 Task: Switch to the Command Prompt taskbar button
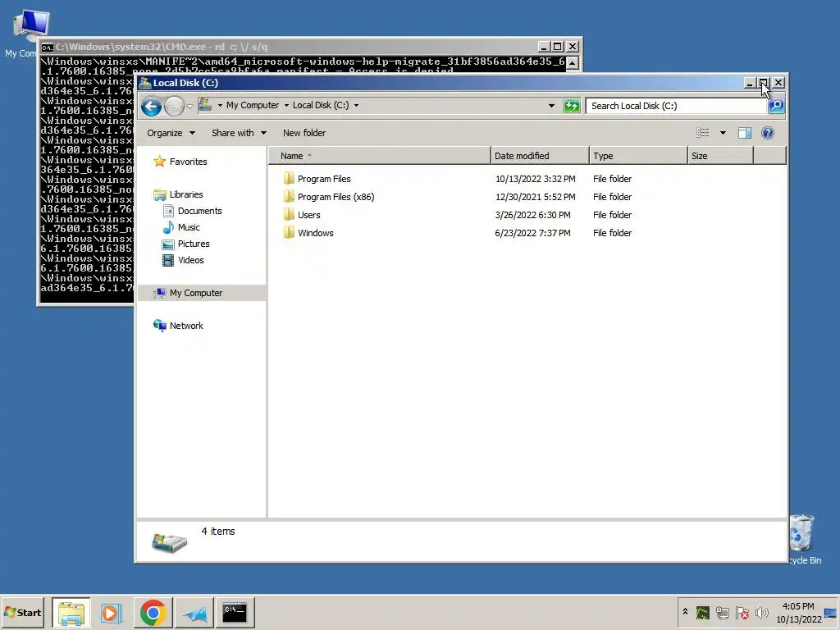click(235, 612)
